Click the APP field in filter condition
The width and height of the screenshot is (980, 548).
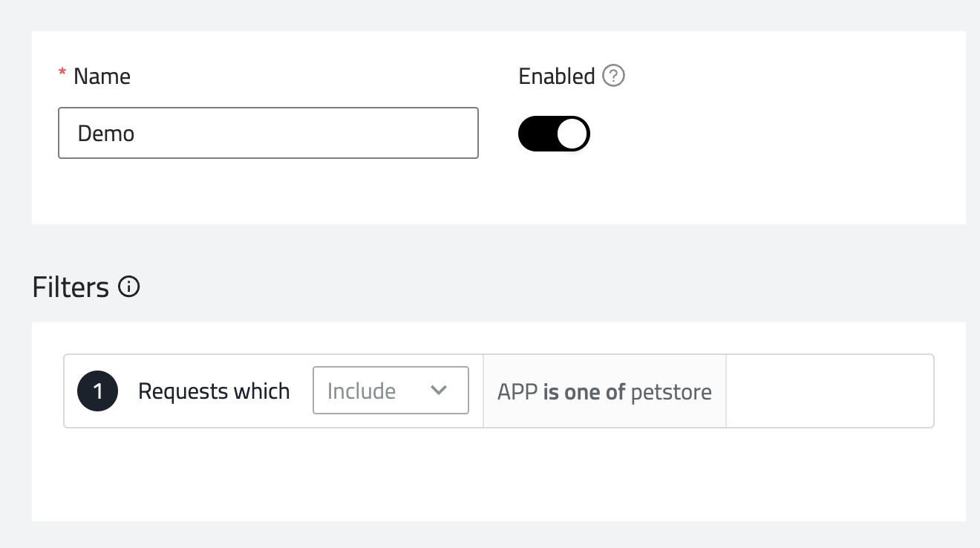click(x=517, y=391)
